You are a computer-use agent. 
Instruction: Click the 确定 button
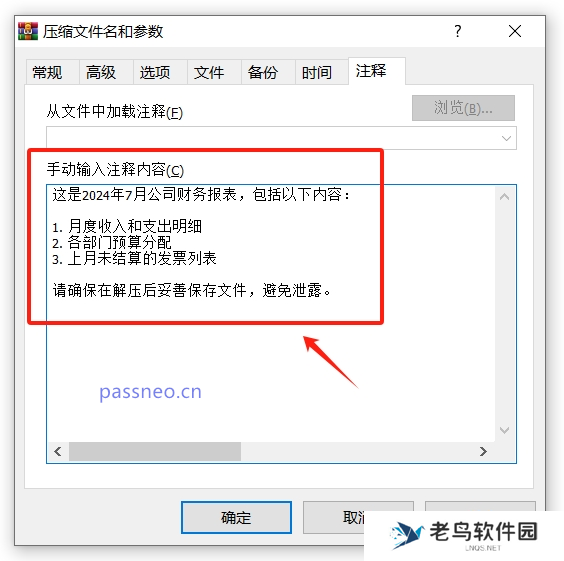(x=236, y=517)
